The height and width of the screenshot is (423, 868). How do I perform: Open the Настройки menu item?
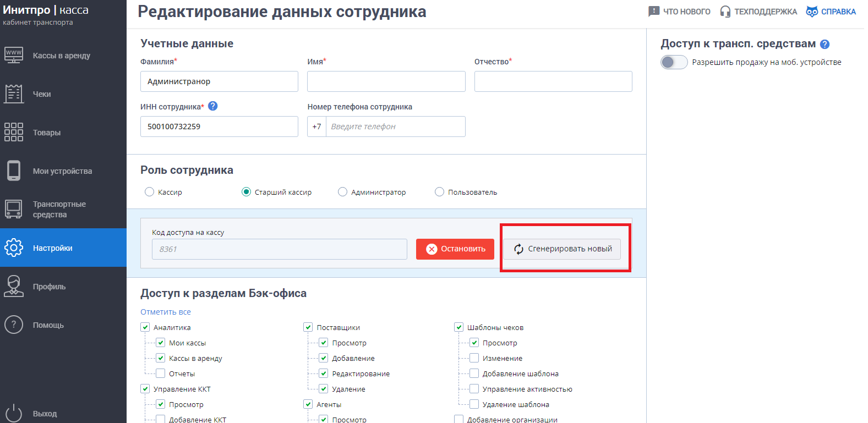point(52,248)
